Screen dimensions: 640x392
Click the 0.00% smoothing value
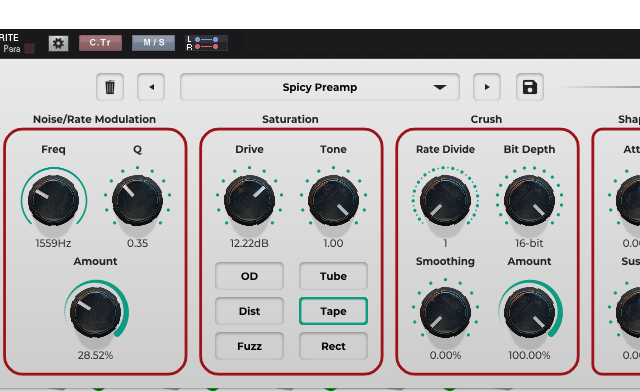click(x=445, y=355)
